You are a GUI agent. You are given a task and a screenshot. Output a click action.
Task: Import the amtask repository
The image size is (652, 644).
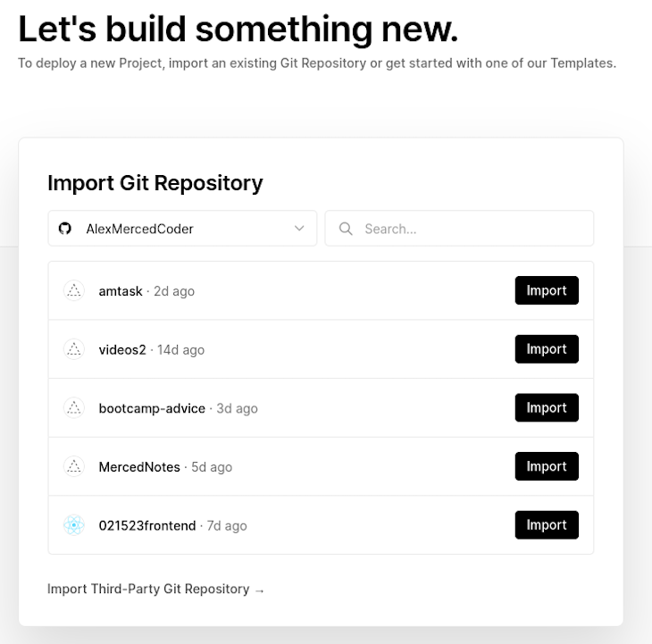pyautogui.click(x=547, y=290)
